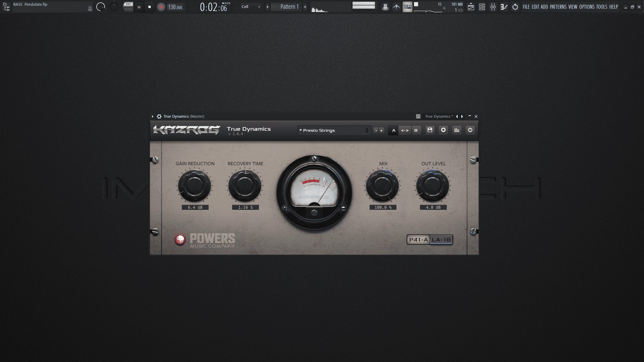The height and width of the screenshot is (362, 644).
Task: Click the 181 MB memory readout
Action: tap(457, 4)
